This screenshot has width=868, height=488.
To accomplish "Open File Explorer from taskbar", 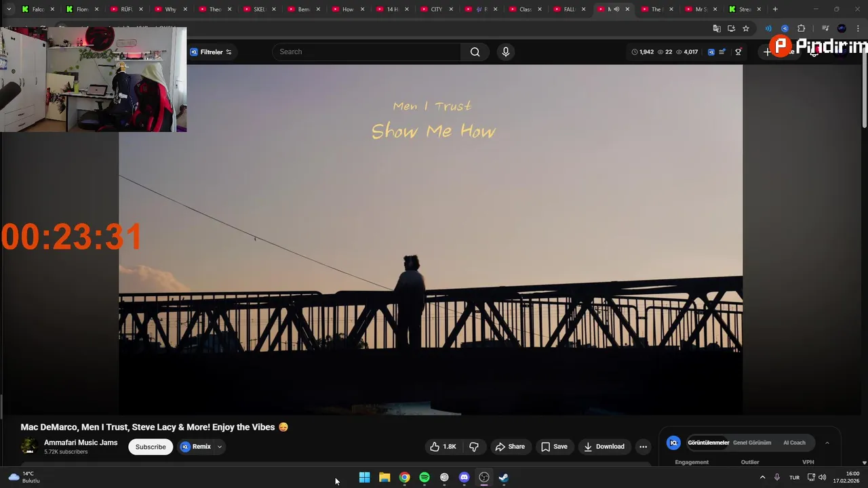I will tap(384, 478).
